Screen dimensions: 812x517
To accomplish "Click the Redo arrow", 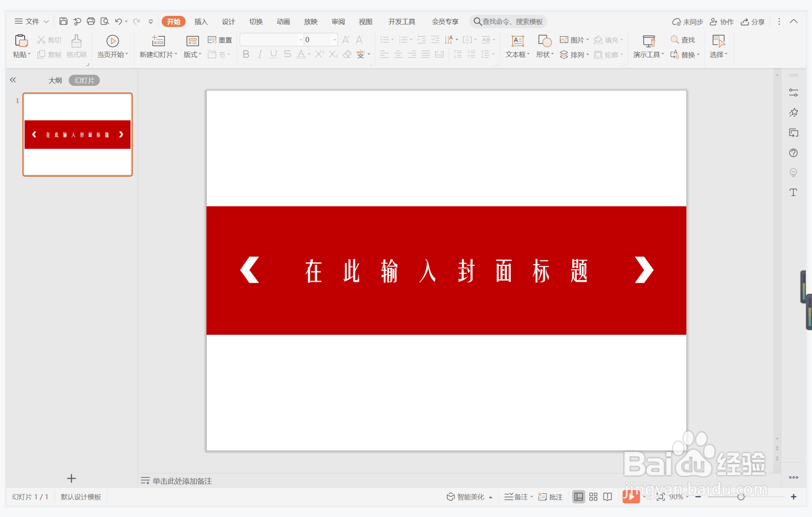I will (x=136, y=21).
